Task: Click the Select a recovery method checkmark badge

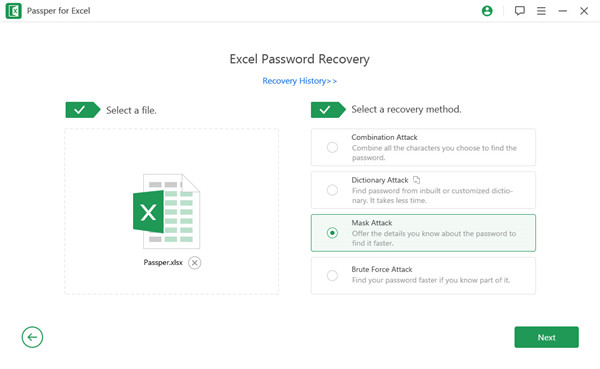Action: point(328,110)
